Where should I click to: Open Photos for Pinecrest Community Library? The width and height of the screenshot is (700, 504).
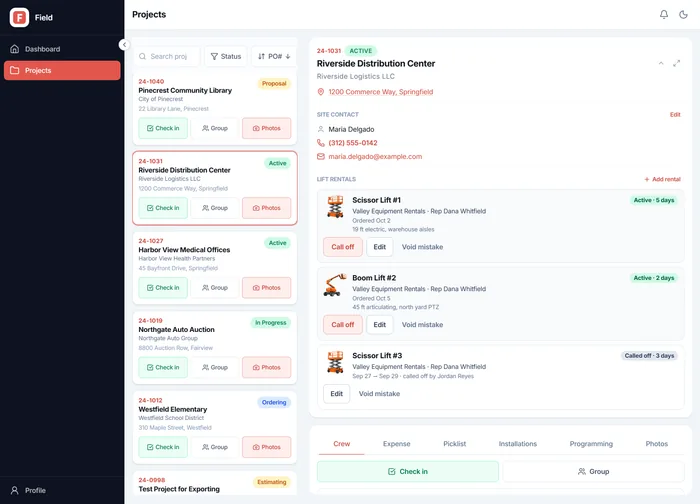click(x=267, y=128)
